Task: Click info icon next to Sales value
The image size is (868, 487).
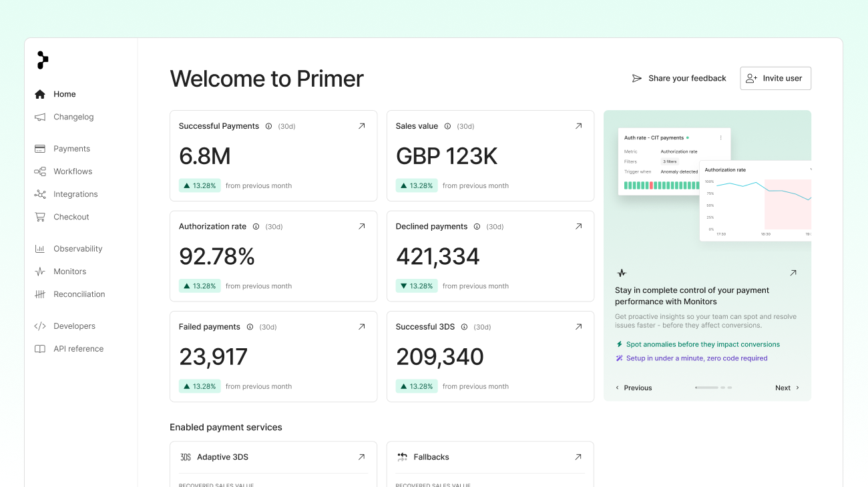Action: coord(447,126)
